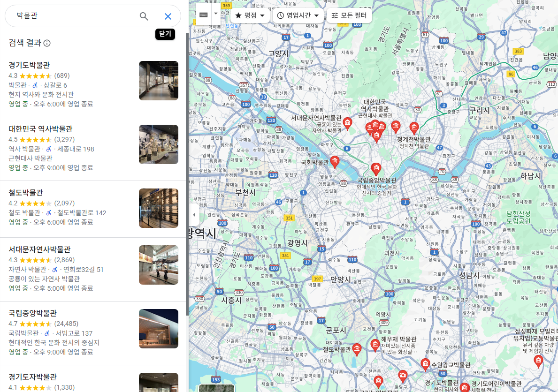Click the results list scrollbar
This screenshot has width=558, height=392.
click(x=187, y=174)
